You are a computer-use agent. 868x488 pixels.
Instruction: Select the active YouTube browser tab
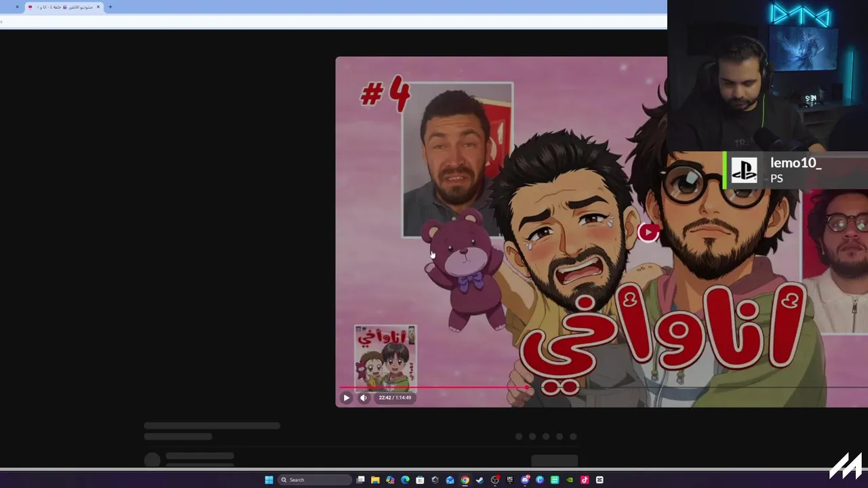63,7
